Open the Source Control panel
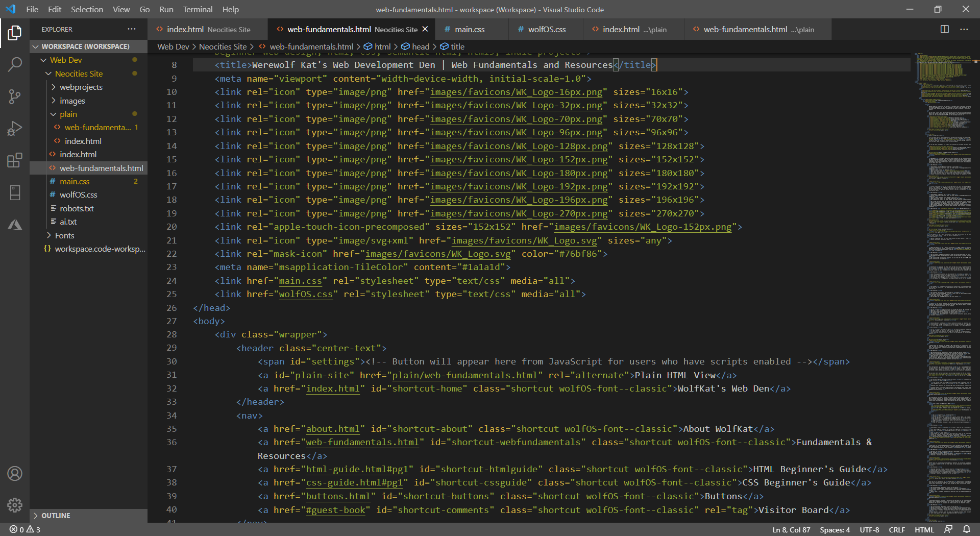The image size is (980, 536). (14, 96)
